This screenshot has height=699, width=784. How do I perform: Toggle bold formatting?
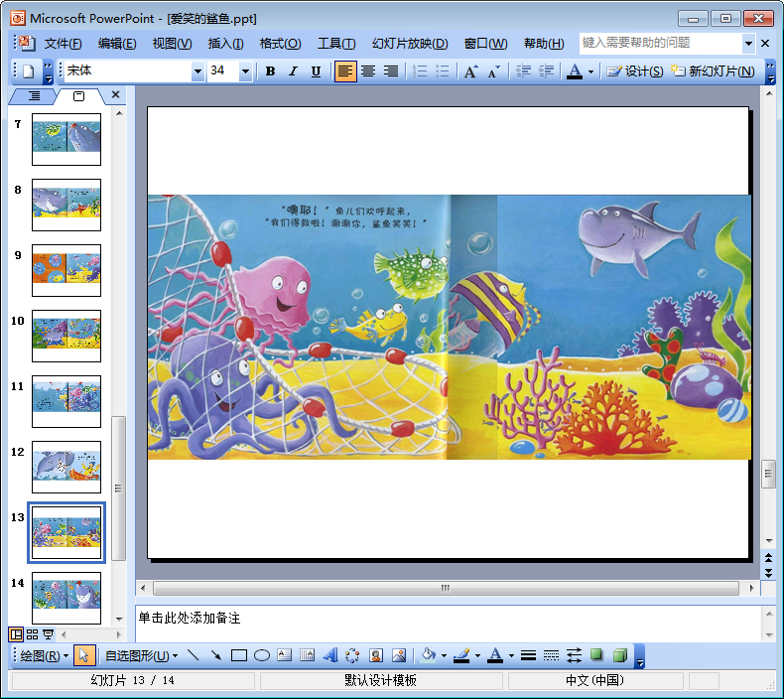pyautogui.click(x=271, y=71)
